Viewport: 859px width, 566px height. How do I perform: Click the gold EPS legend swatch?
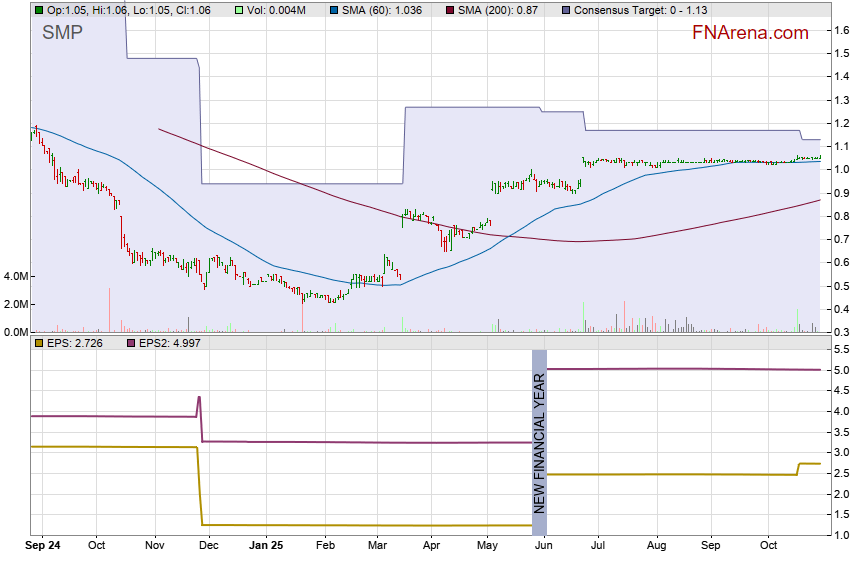39,343
